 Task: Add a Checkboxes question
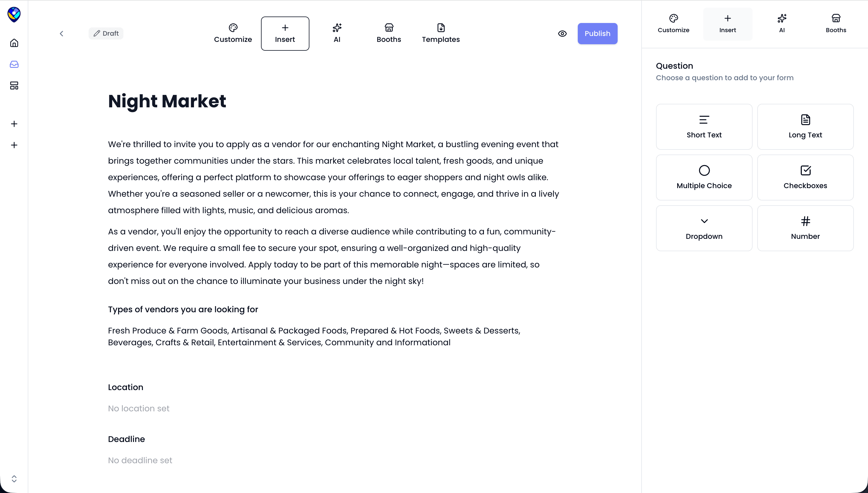805,178
